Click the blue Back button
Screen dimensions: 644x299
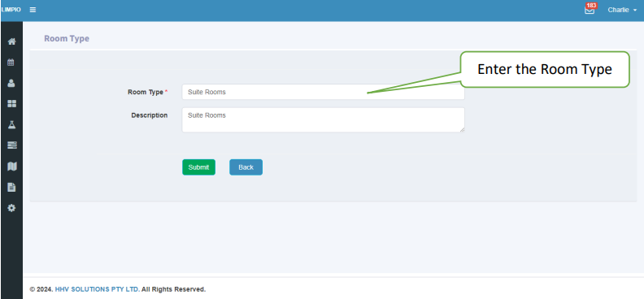tap(246, 167)
